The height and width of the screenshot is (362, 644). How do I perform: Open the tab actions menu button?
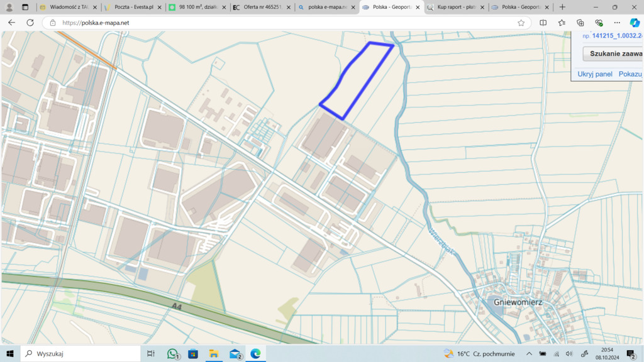pos(25,8)
